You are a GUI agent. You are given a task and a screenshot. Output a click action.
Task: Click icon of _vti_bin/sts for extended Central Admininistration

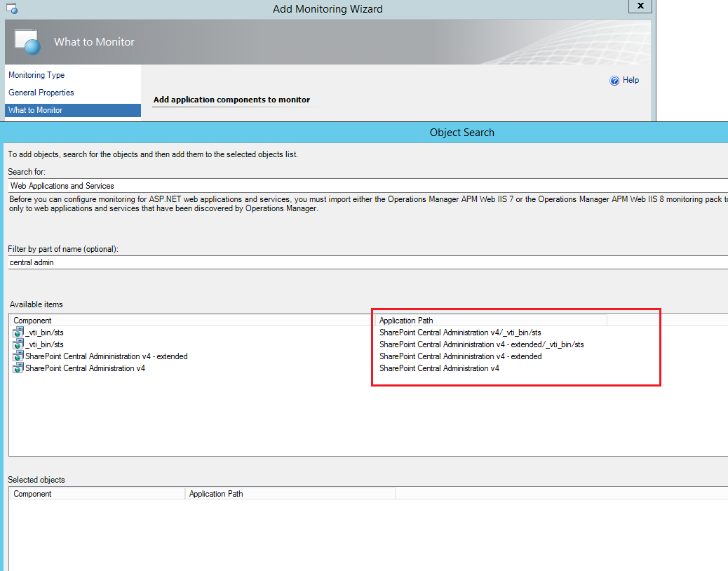[18, 344]
